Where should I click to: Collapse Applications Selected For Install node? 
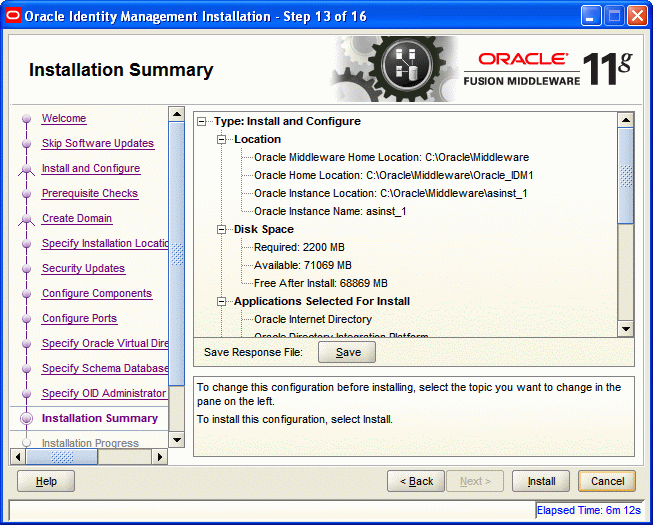click(x=223, y=301)
